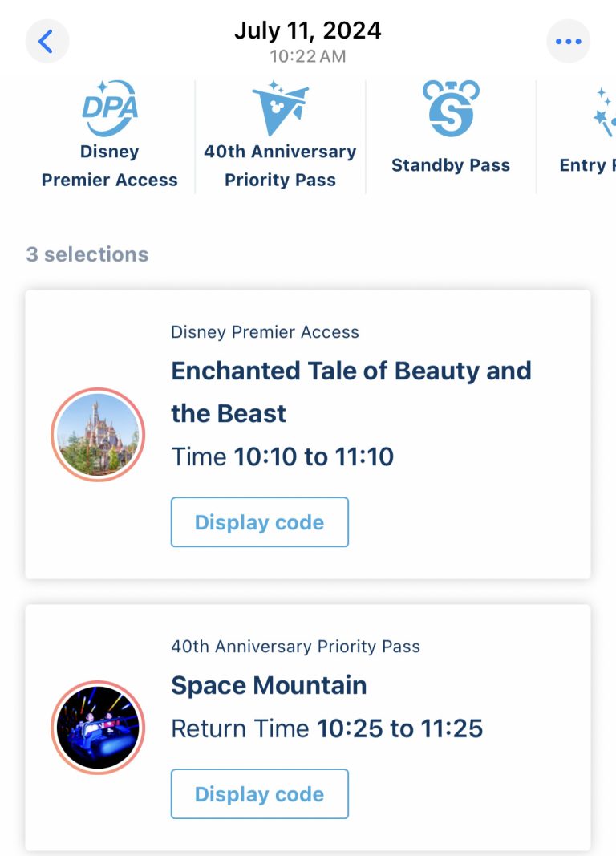This screenshot has width=616, height=856.
Task: Tap the back chevron arrow
Action: coord(47,41)
